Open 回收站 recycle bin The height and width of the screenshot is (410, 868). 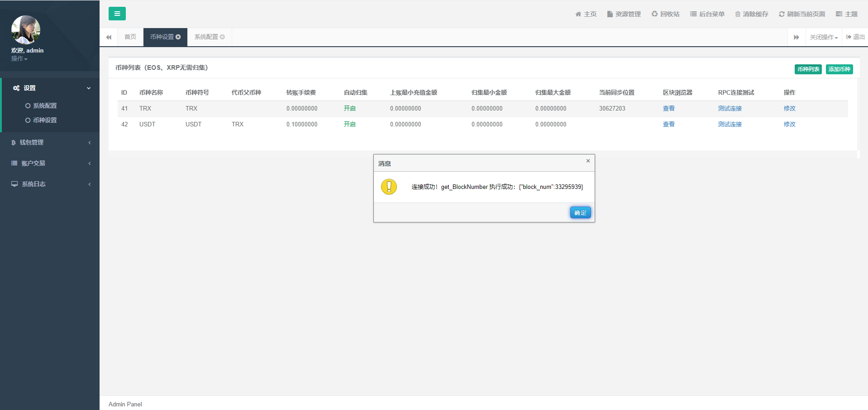coord(666,14)
